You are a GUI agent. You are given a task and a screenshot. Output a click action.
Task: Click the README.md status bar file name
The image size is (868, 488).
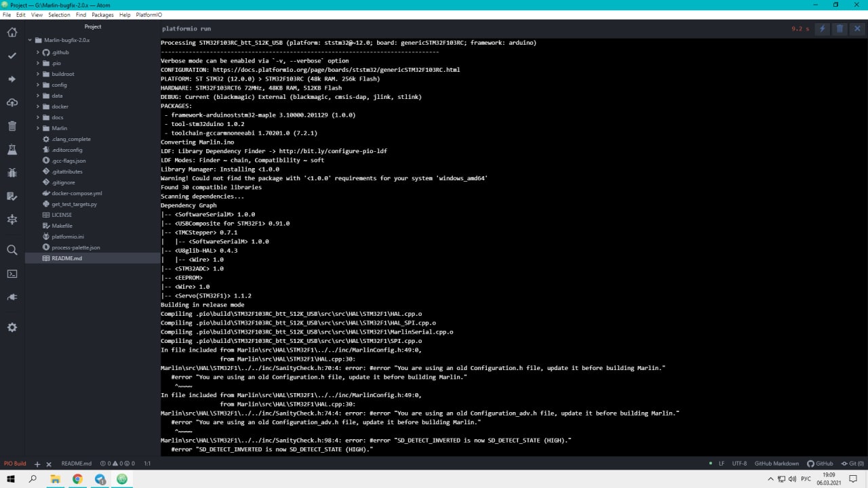point(76,464)
